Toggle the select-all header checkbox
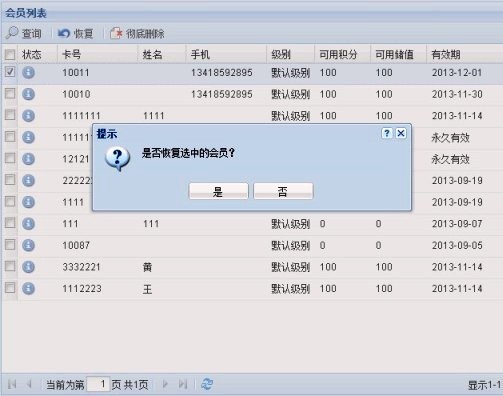Image resolution: width=503 pixels, height=396 pixels. (10, 54)
